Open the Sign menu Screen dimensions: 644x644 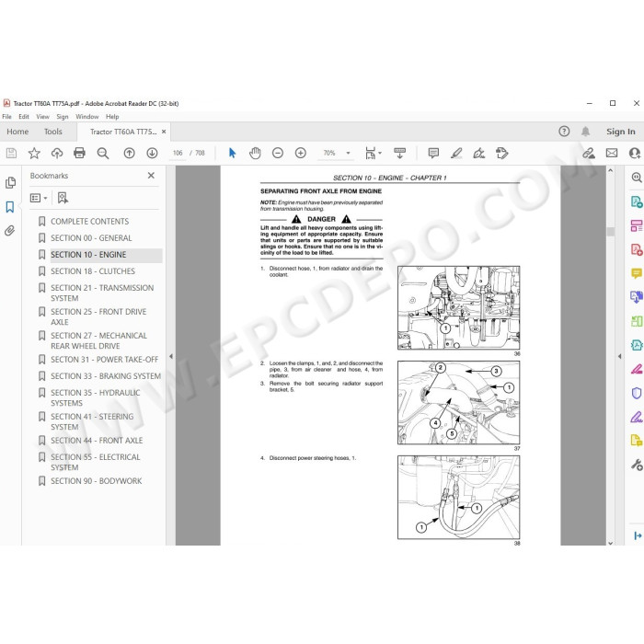[x=63, y=117]
